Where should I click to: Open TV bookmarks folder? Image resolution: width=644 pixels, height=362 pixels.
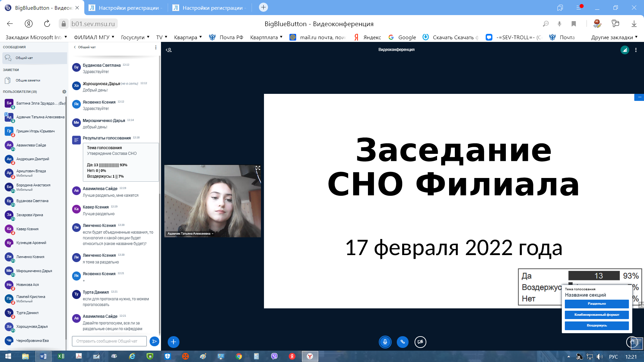162,37
